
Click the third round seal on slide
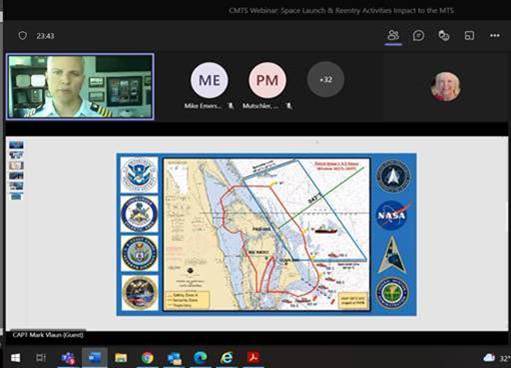[139, 254]
